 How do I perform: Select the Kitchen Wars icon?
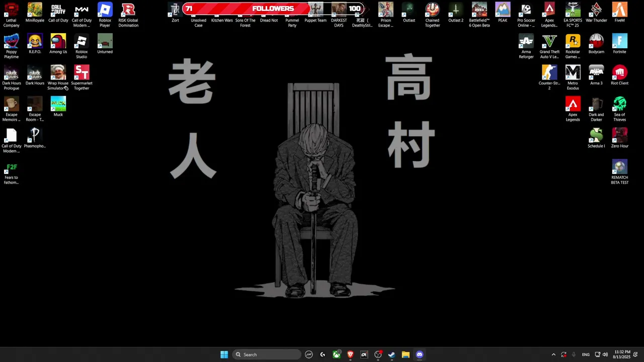pos(222,20)
